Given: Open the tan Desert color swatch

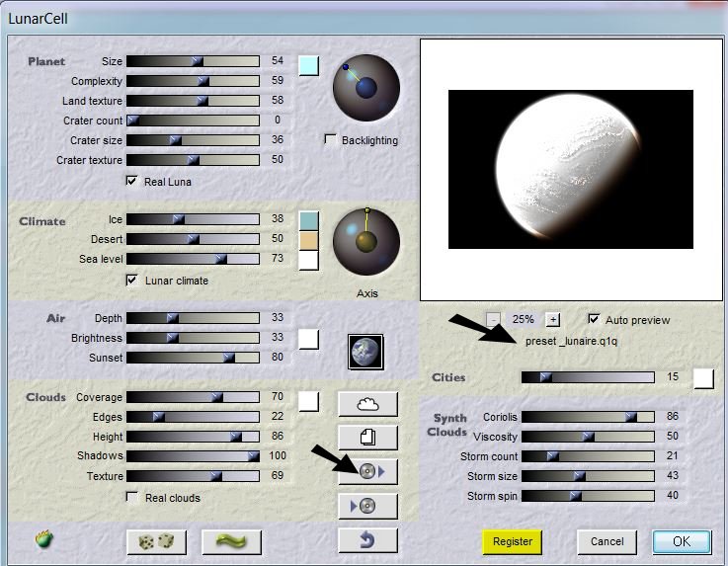Looking at the screenshot, I should (309, 240).
